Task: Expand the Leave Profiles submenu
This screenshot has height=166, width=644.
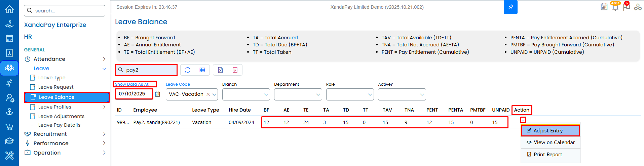Action: point(104,107)
